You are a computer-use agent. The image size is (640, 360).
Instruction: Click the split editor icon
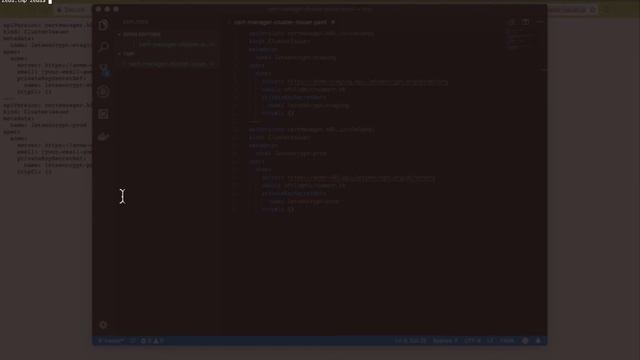pos(526,22)
